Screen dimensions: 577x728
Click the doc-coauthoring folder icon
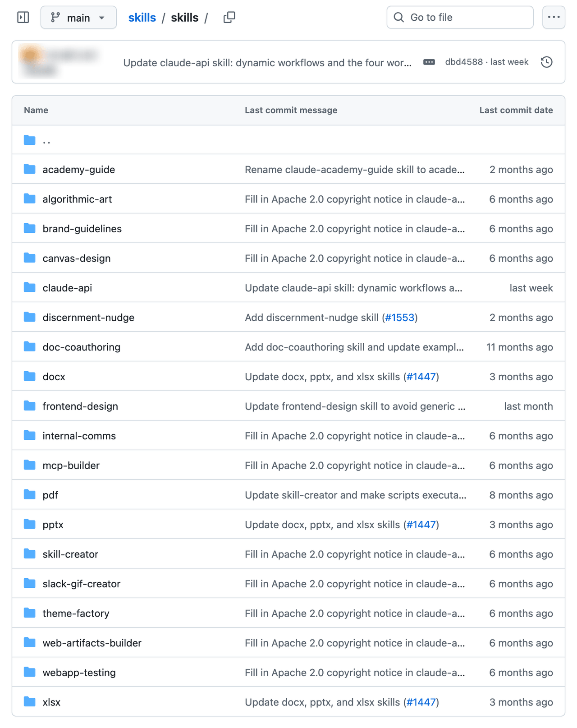(x=30, y=347)
